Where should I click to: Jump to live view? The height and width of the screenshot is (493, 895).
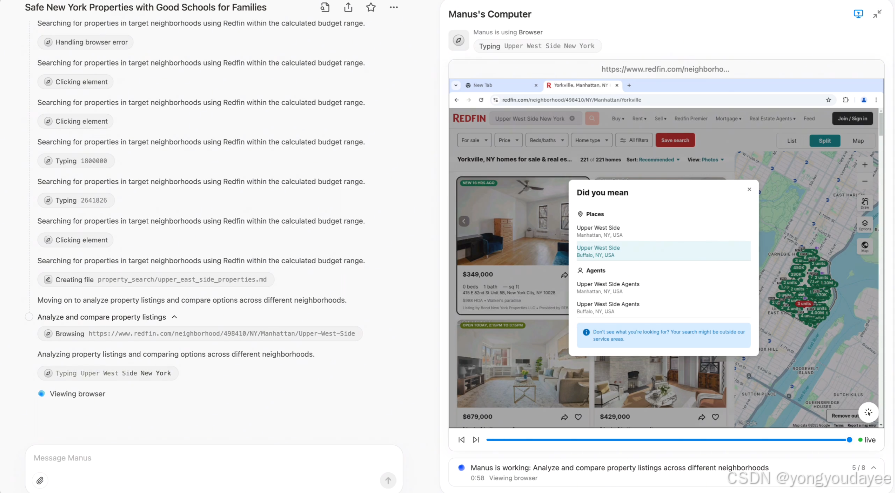click(866, 440)
